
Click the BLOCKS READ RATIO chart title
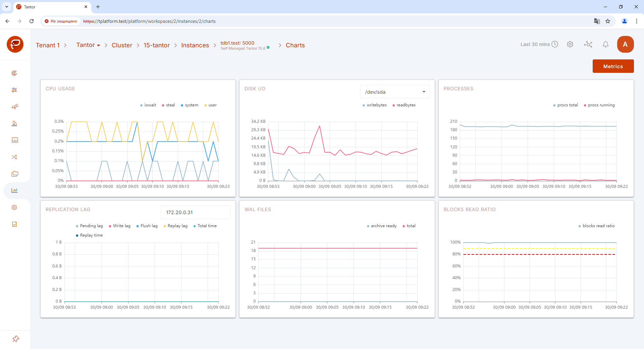[470, 209]
